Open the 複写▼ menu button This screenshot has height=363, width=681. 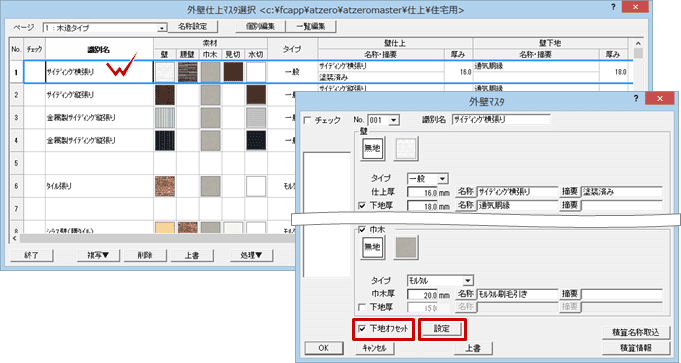click(x=98, y=255)
